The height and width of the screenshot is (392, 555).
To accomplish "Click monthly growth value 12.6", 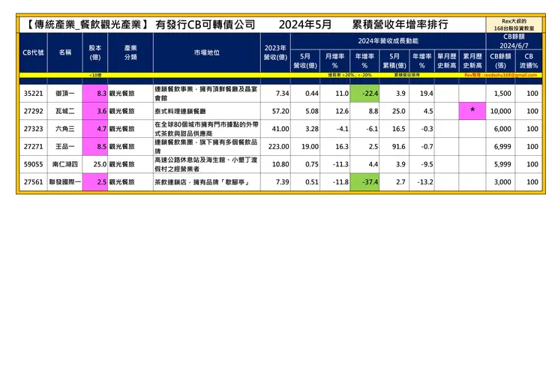I will tap(342, 111).
